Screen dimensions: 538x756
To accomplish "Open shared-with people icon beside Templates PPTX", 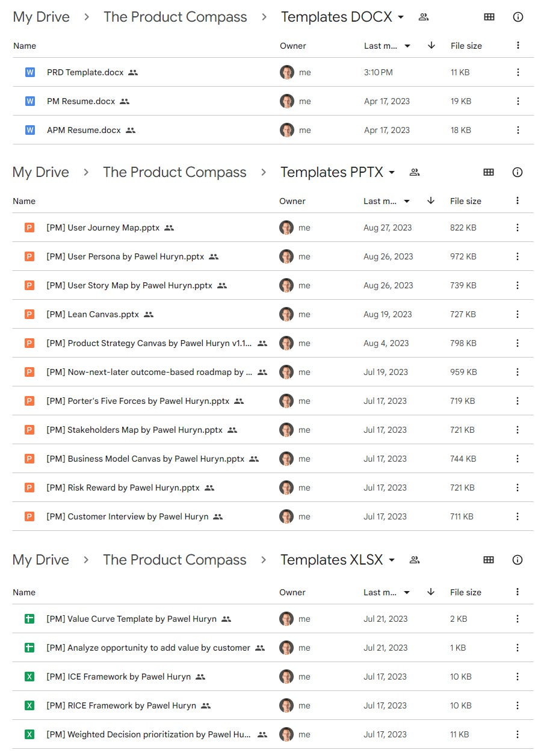I will pyautogui.click(x=414, y=172).
